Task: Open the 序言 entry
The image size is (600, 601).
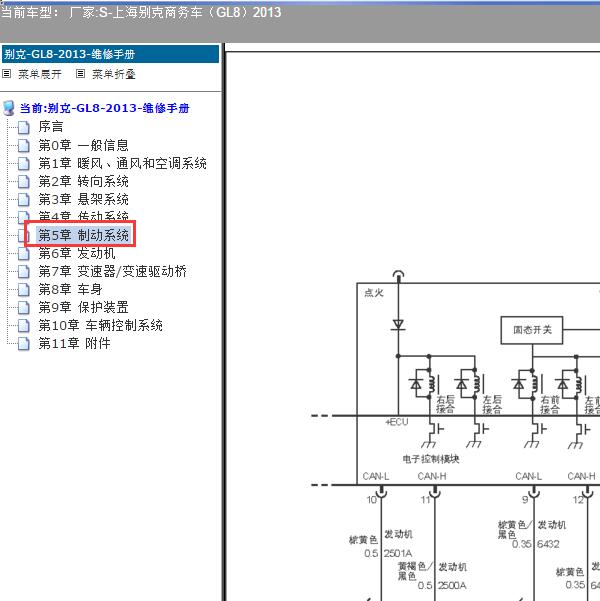Action: pos(51,126)
